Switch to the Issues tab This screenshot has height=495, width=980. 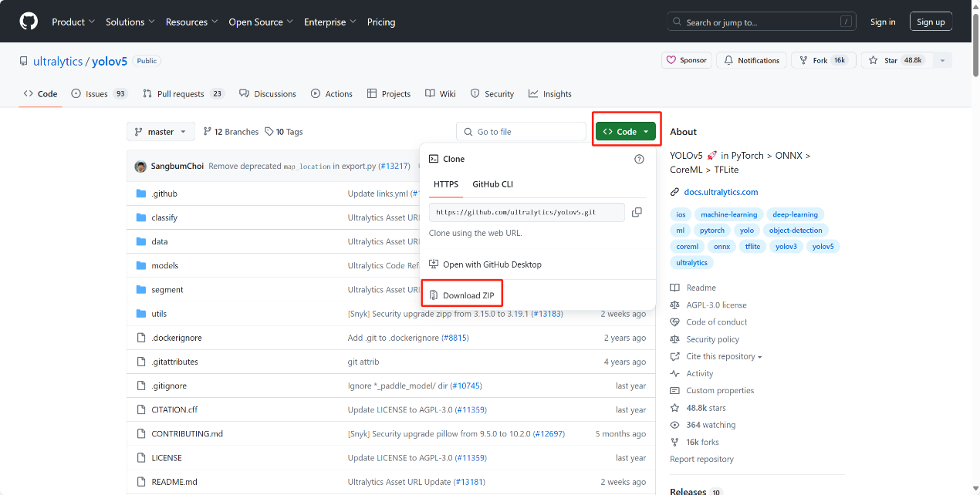99,94
